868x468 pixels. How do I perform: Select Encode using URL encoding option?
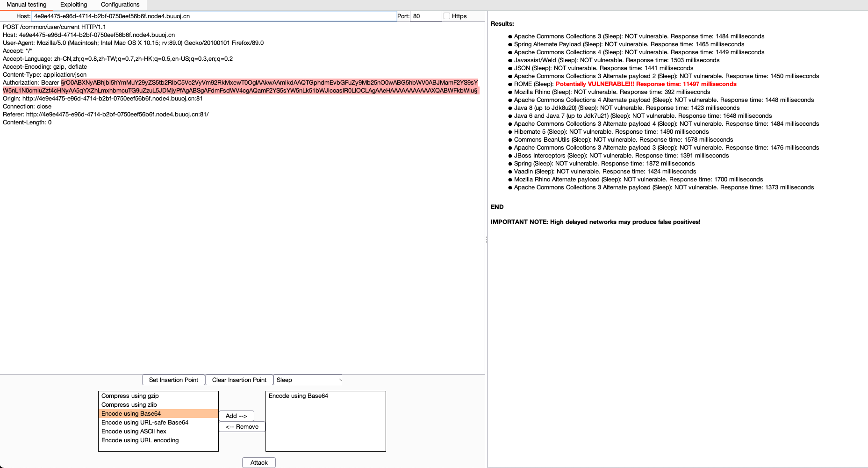158,440
